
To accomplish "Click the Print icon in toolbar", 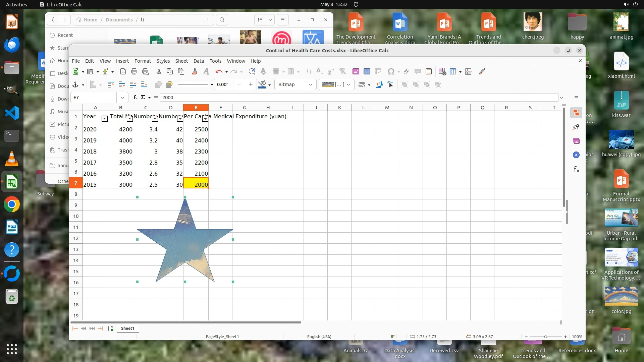I will click(134, 71).
